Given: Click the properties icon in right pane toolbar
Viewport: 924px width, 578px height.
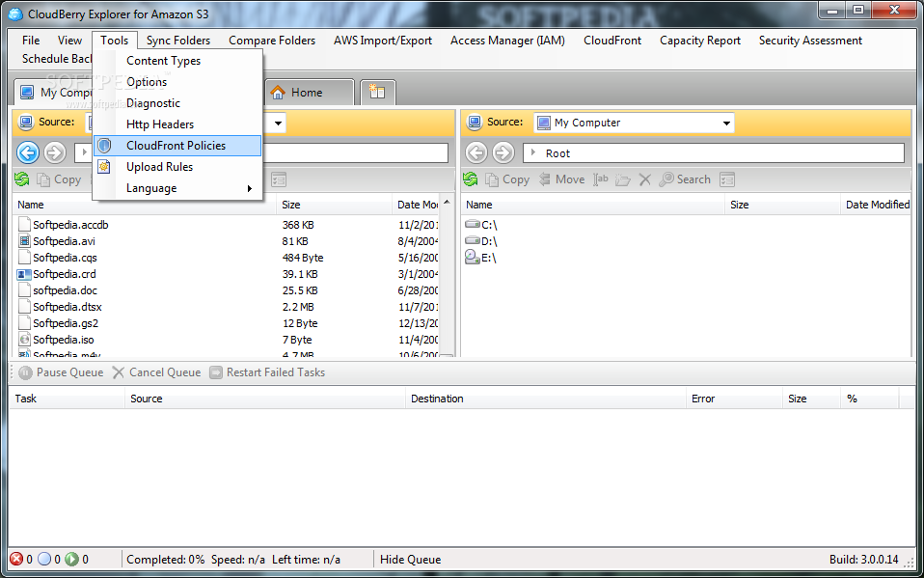Looking at the screenshot, I should click(728, 179).
